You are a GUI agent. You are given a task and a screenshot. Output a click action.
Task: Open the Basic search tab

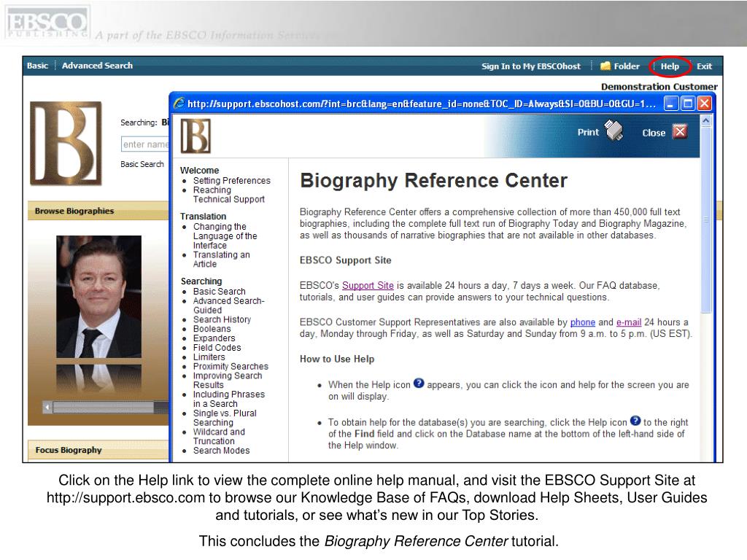coord(38,66)
